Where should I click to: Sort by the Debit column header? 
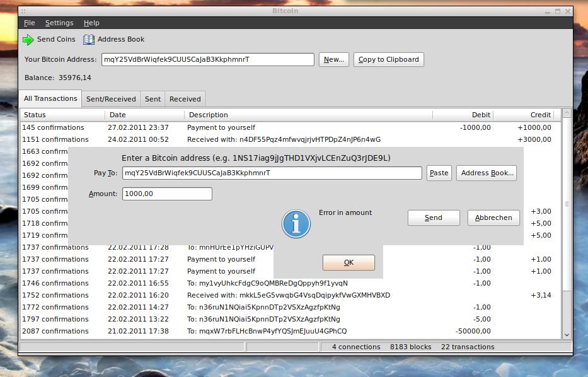[x=463, y=115]
